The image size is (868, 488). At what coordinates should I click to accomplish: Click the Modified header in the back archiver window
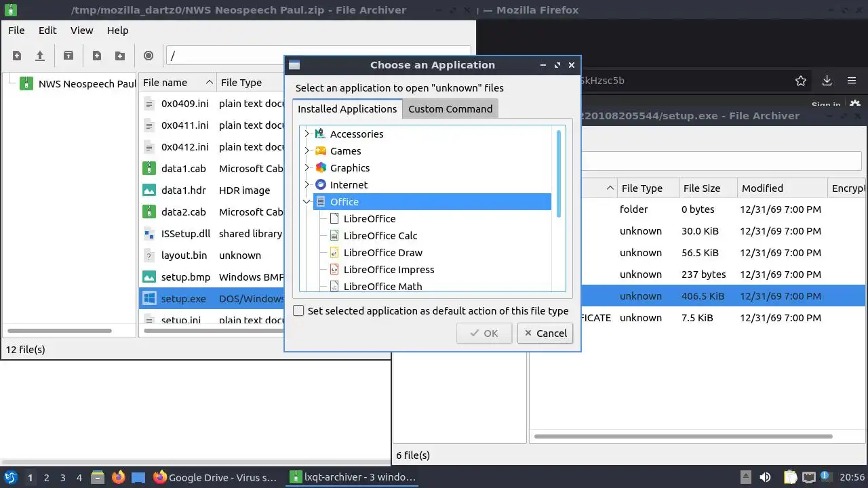click(x=782, y=188)
